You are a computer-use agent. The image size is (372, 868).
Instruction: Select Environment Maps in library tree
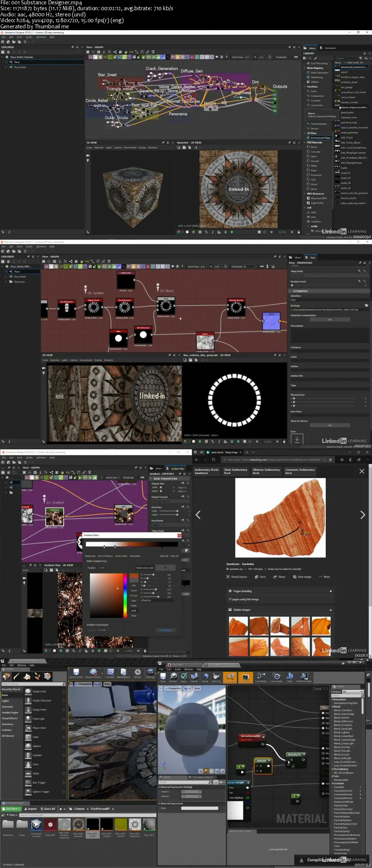[319, 138]
